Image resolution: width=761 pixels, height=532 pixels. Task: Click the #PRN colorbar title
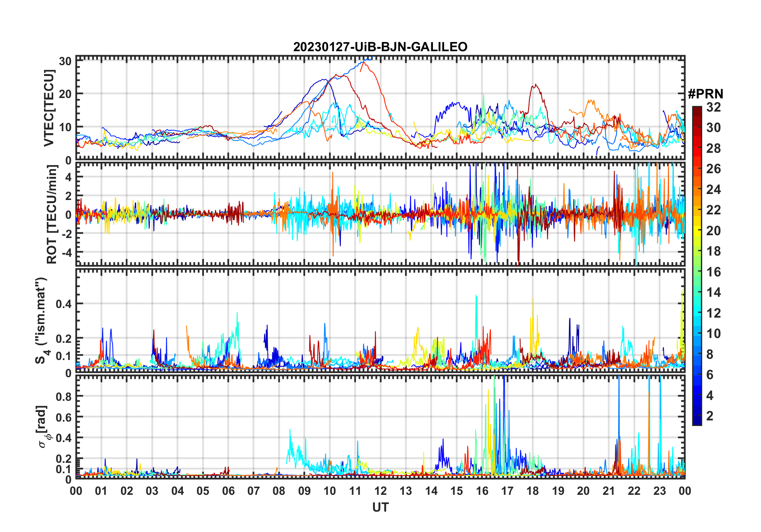pos(705,94)
